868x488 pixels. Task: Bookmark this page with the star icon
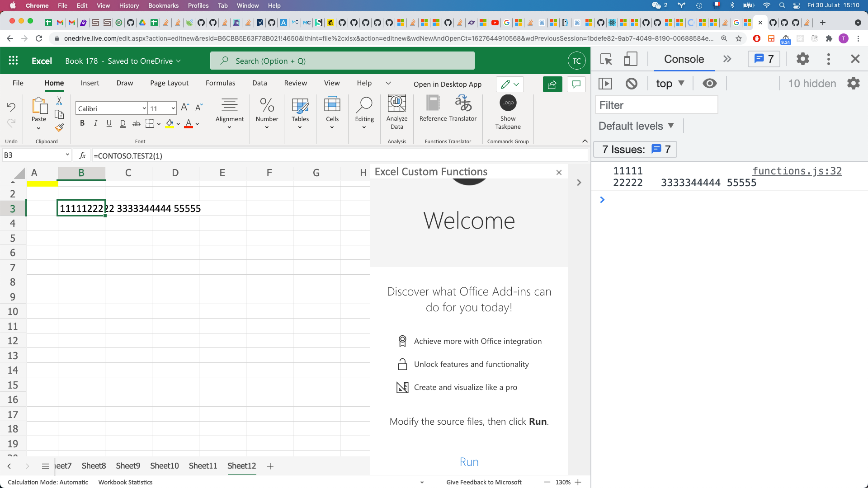739,38
